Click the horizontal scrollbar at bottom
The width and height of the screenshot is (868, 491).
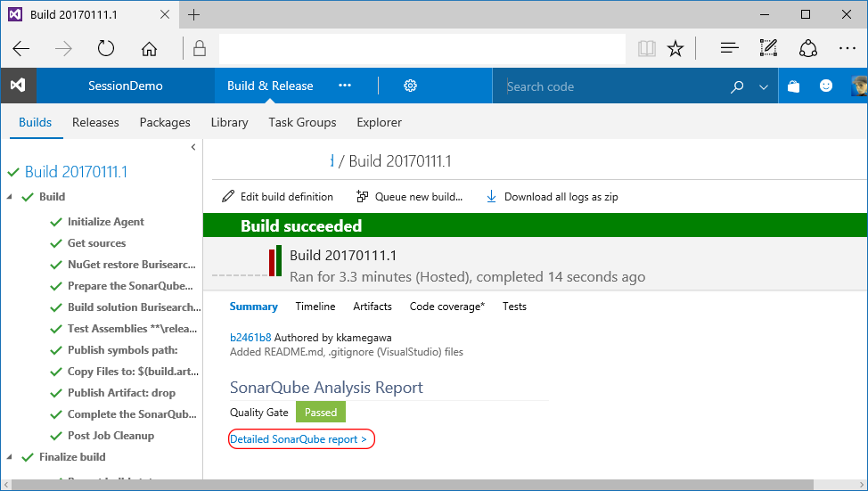(x=413, y=485)
